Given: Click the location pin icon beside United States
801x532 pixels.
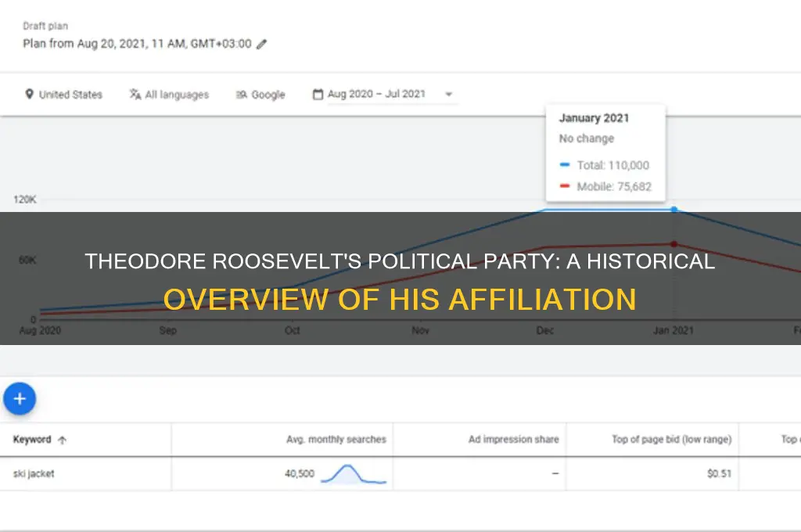Looking at the screenshot, I should click(30, 94).
